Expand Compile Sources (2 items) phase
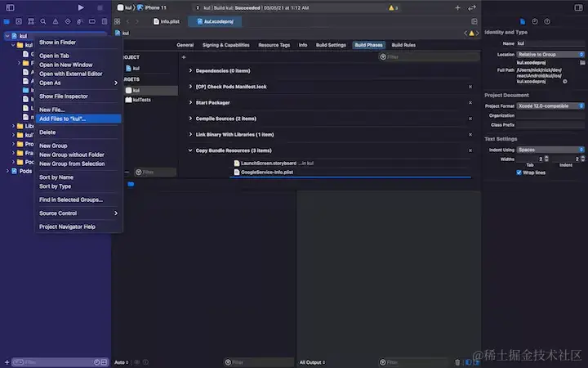This screenshot has width=588, height=368. [190, 119]
